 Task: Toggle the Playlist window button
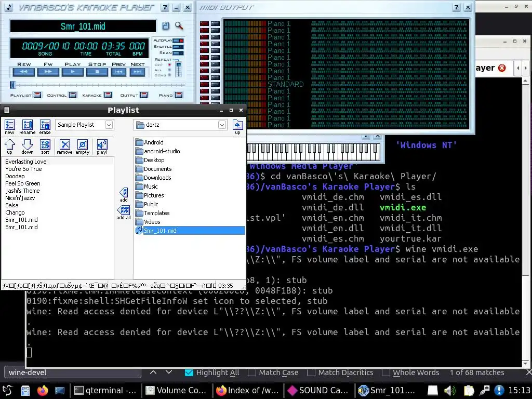[37, 95]
